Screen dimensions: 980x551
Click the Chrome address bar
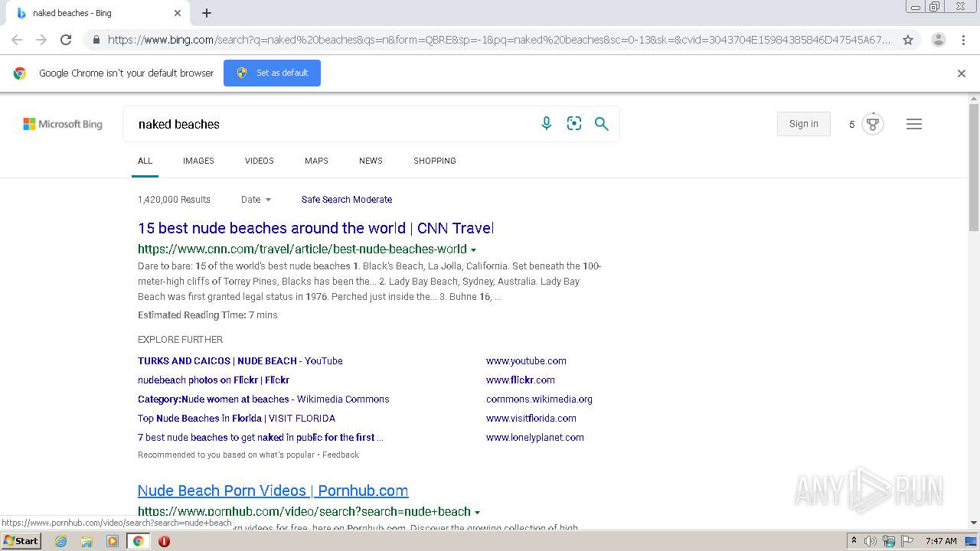(499, 40)
